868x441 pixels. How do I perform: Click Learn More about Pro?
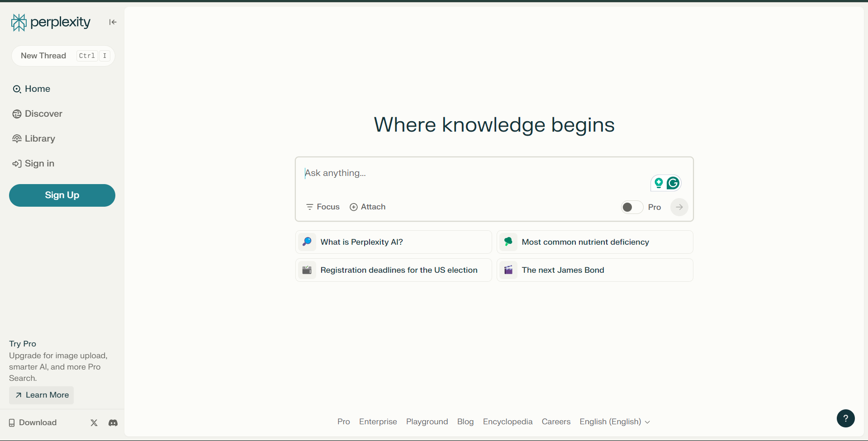[42, 395]
